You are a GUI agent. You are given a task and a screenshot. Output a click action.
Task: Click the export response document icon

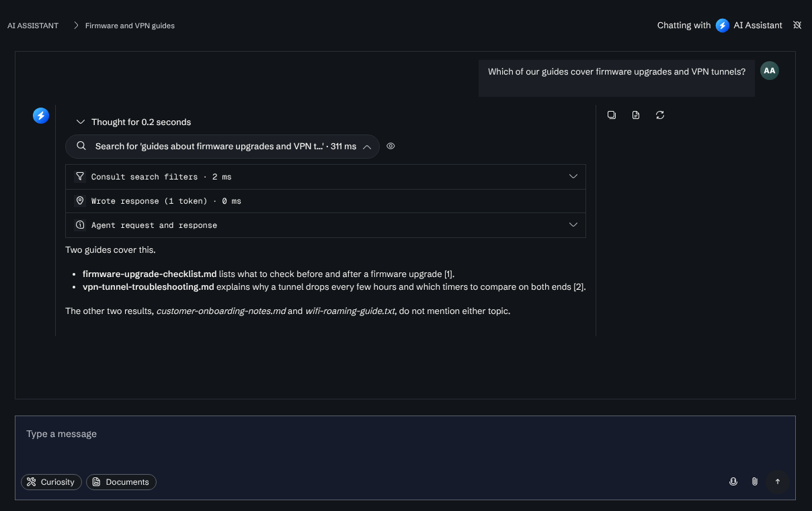[636, 115]
